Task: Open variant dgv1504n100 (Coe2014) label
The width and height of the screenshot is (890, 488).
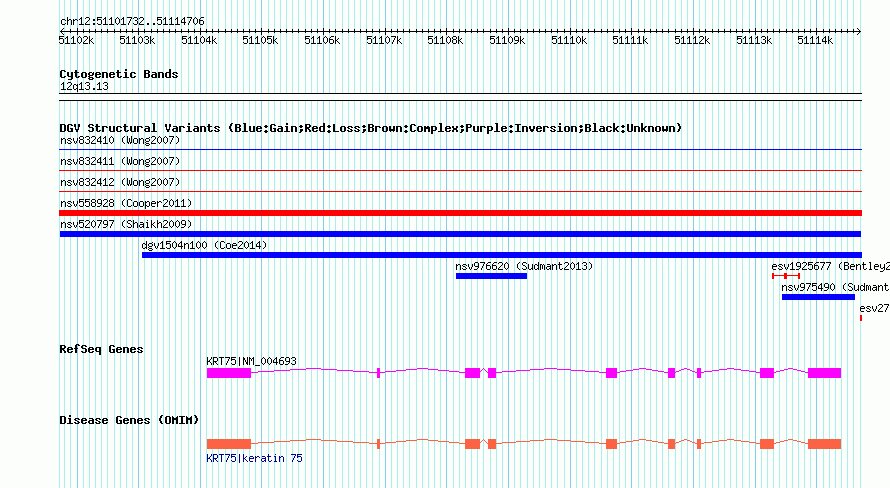Action: pos(204,246)
